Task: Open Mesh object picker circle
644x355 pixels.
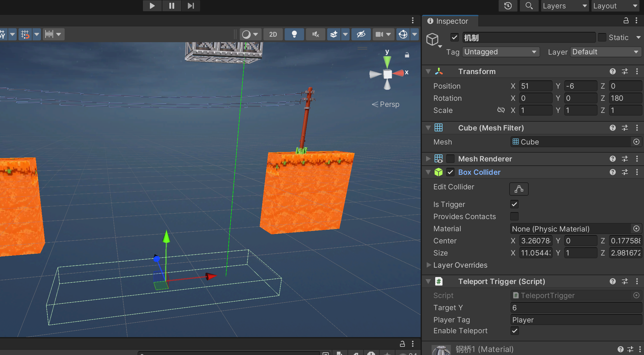Action: 636,142
